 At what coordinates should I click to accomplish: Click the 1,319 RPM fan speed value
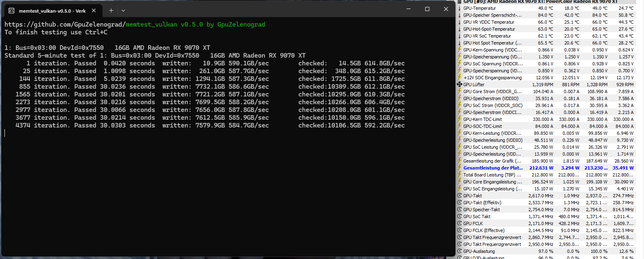pyautogui.click(x=543, y=85)
